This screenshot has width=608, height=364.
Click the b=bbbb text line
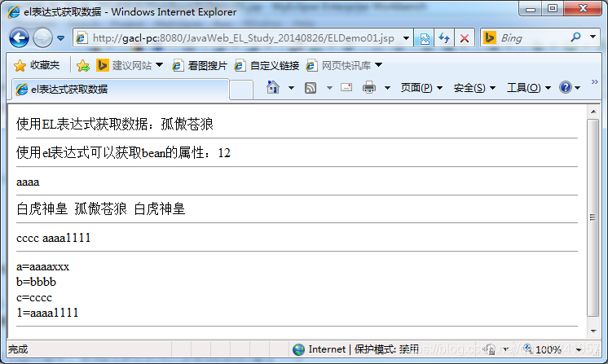[x=36, y=282]
